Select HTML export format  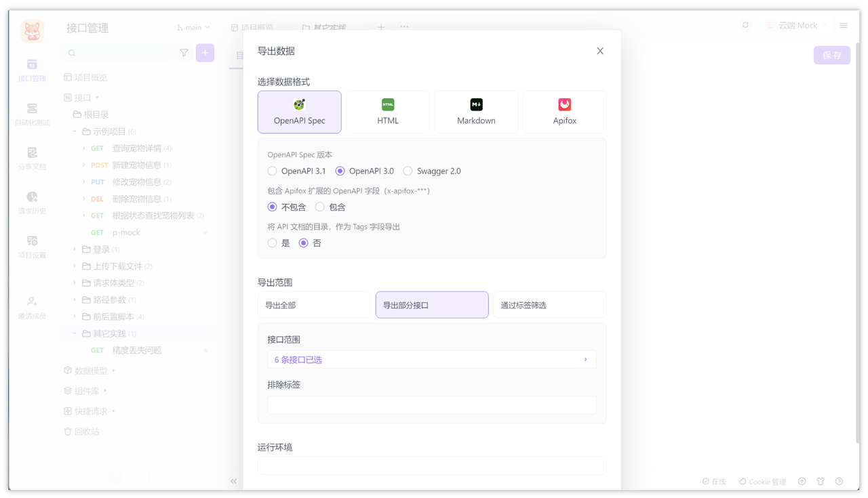(388, 112)
